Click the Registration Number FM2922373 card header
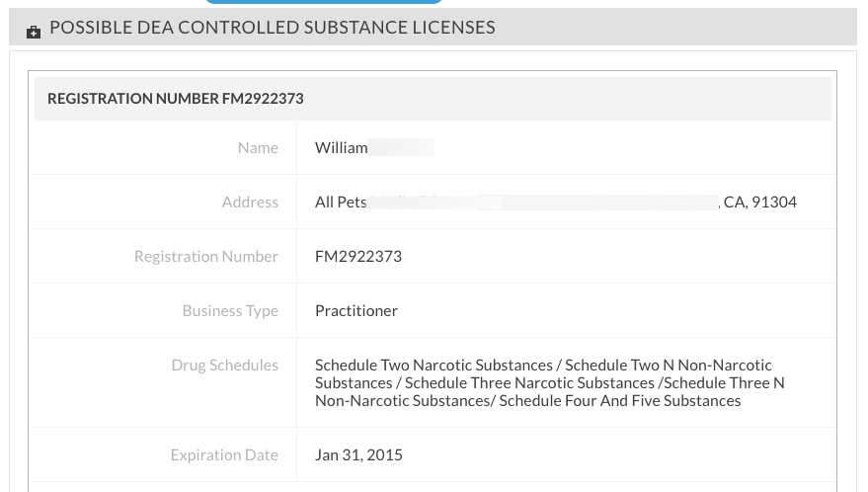This screenshot has height=492, width=868. coord(433,99)
